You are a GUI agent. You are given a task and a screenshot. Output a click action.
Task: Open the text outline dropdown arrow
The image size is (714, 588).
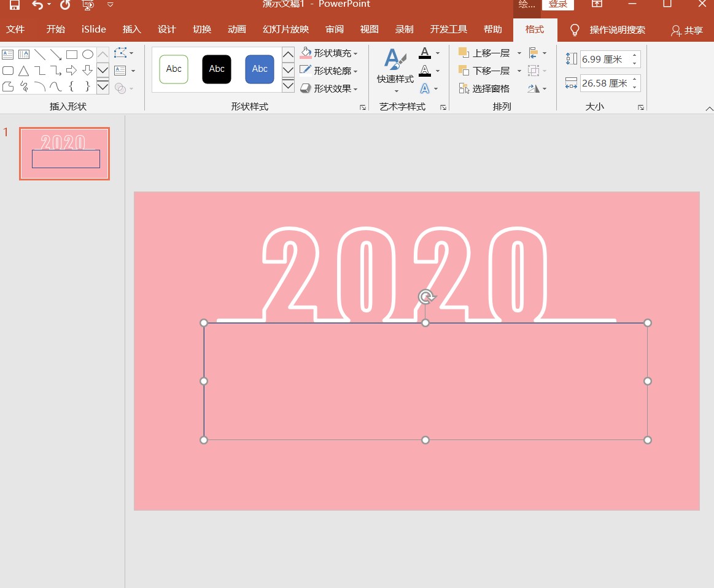(x=438, y=71)
